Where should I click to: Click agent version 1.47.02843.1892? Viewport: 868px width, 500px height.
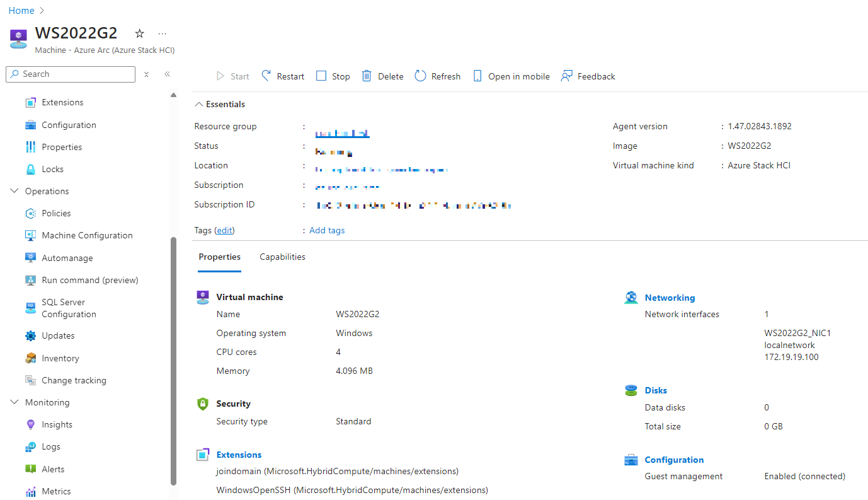click(759, 126)
